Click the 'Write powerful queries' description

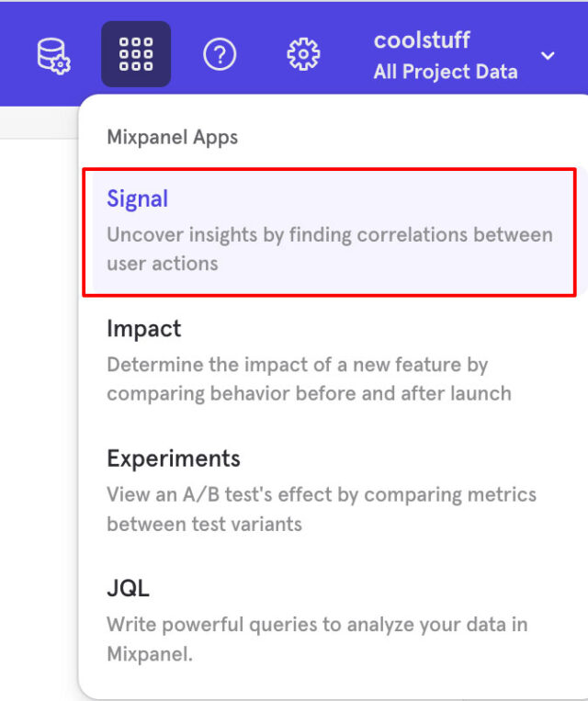[x=317, y=626]
